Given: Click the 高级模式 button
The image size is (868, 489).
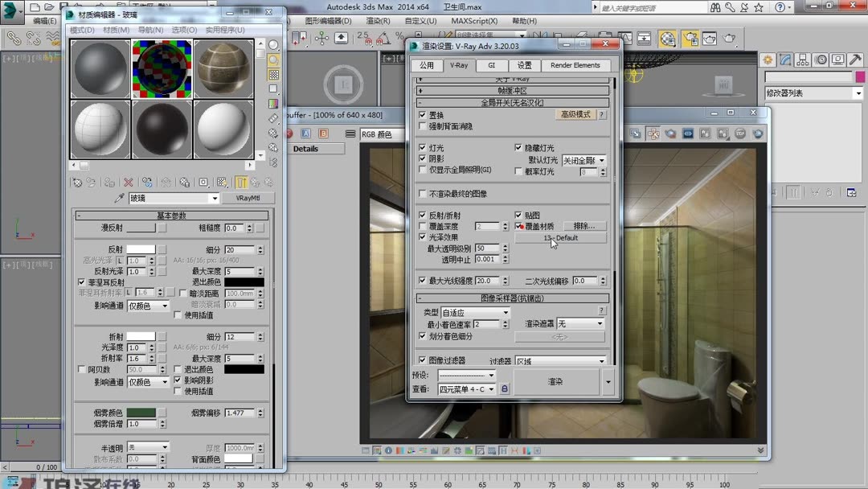Looking at the screenshot, I should click(575, 114).
